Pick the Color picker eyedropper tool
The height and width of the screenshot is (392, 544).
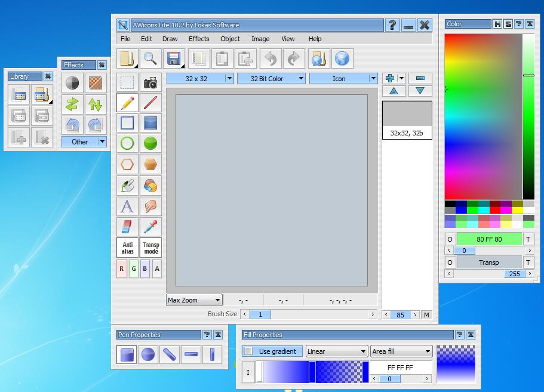pos(150,227)
